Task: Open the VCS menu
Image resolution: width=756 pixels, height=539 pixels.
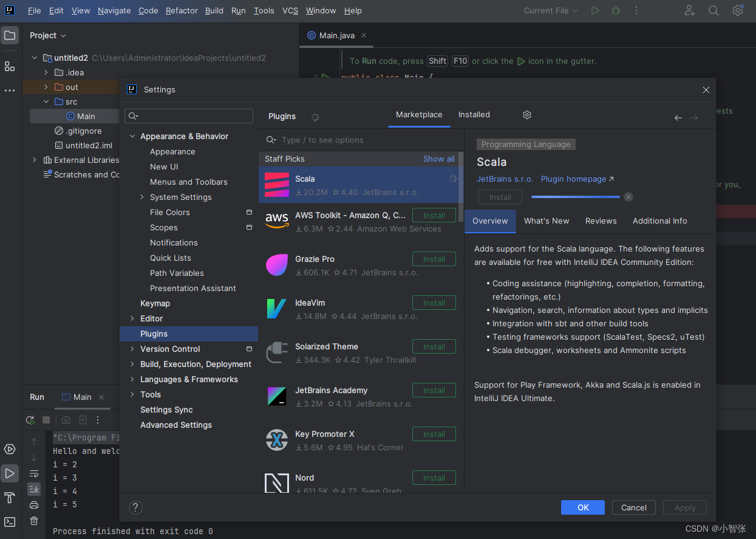Action: coord(290,10)
